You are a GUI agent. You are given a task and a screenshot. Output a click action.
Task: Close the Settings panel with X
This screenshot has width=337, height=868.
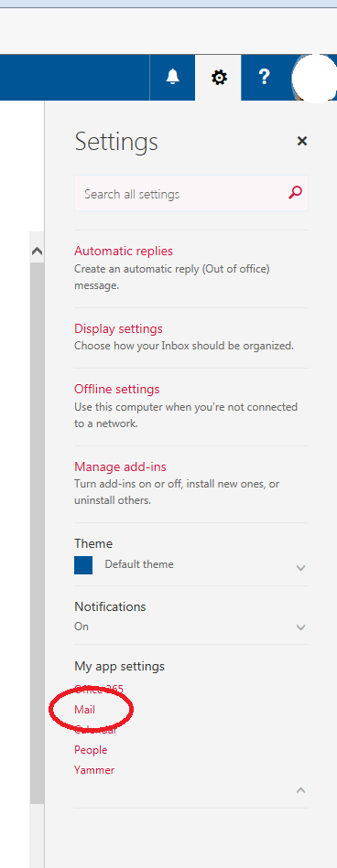[302, 141]
